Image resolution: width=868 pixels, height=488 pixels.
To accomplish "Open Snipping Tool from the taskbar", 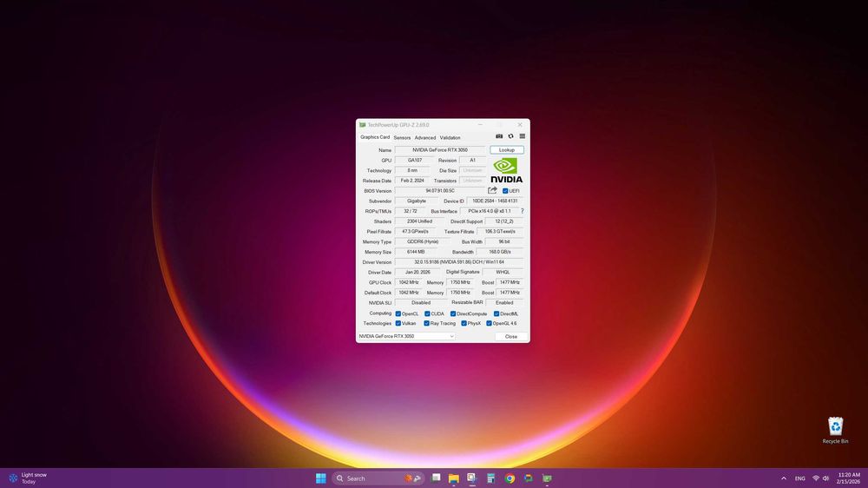I will (471, 478).
